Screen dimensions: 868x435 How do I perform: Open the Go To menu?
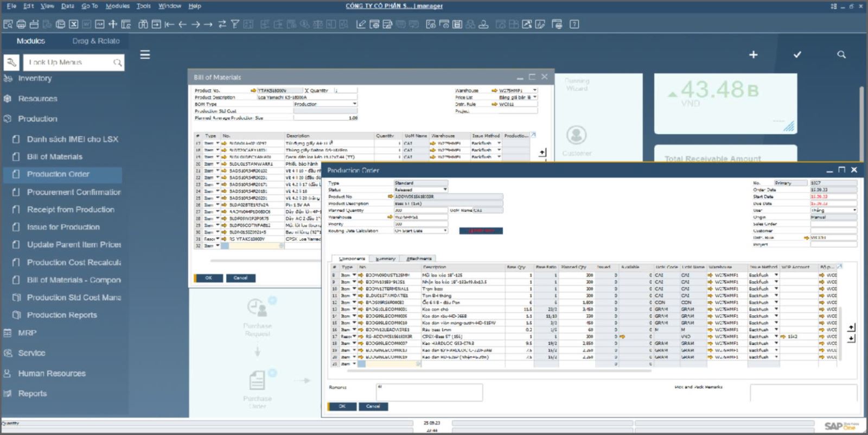pos(90,6)
